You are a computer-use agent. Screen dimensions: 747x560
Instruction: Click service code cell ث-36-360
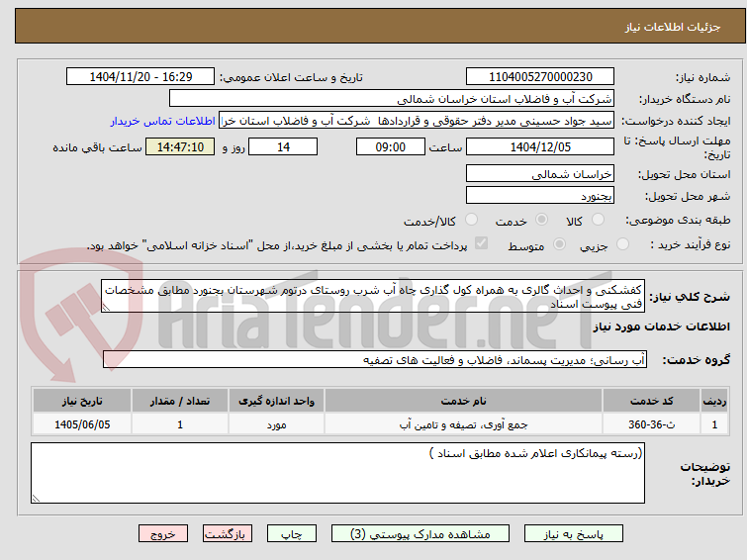[651, 424]
